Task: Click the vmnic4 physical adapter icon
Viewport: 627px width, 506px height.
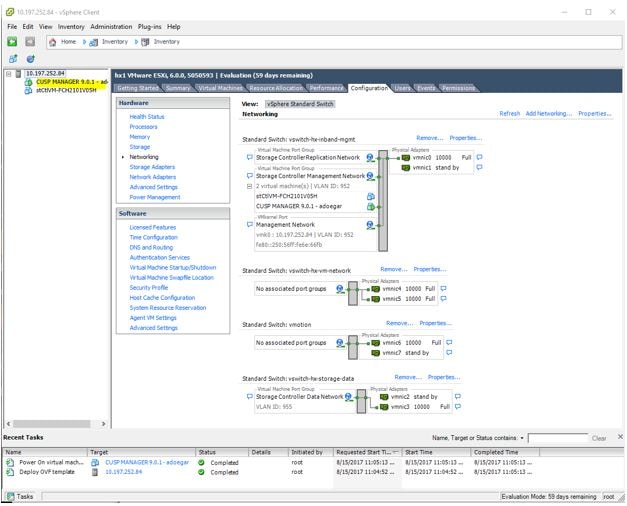Action: [x=375, y=289]
